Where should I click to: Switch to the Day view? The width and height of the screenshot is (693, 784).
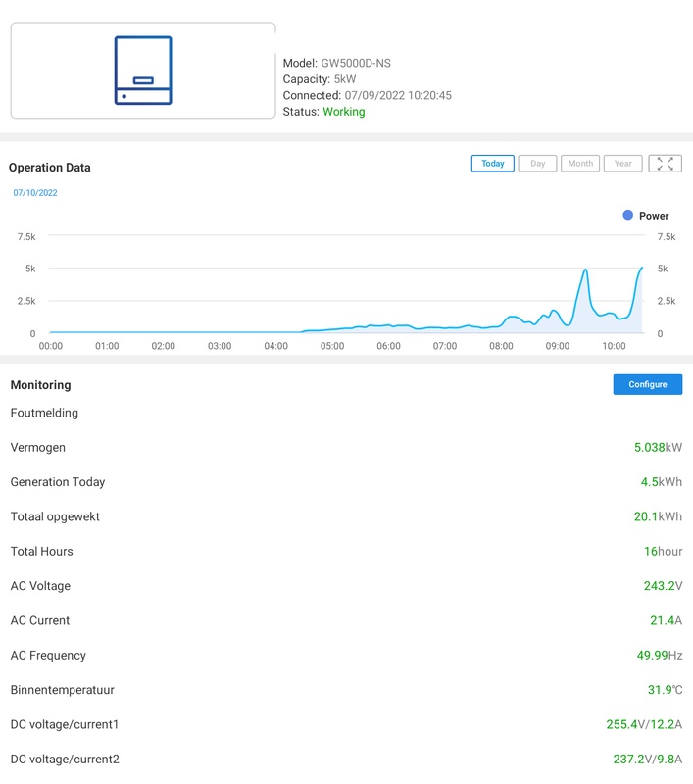click(x=537, y=164)
